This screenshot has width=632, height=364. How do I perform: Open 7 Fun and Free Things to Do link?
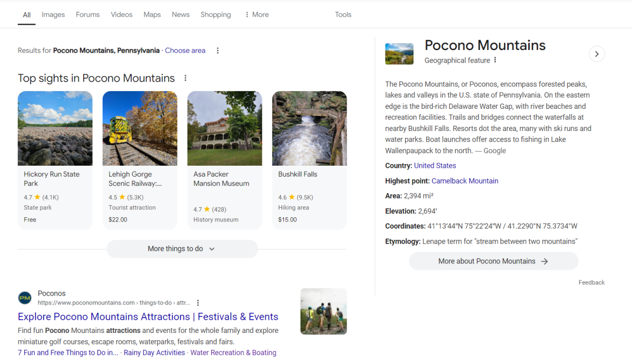(68, 353)
